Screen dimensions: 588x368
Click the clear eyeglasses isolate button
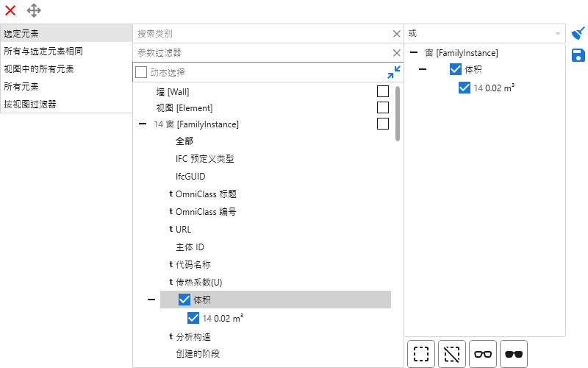pos(483,354)
